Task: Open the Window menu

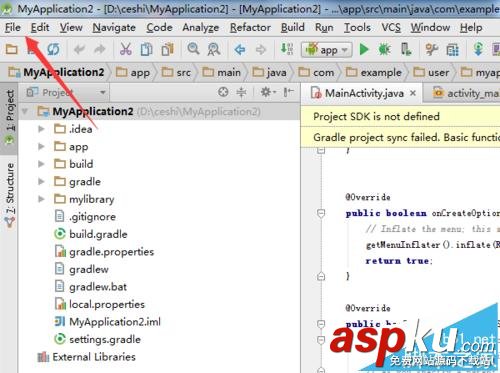Action: click(430, 27)
